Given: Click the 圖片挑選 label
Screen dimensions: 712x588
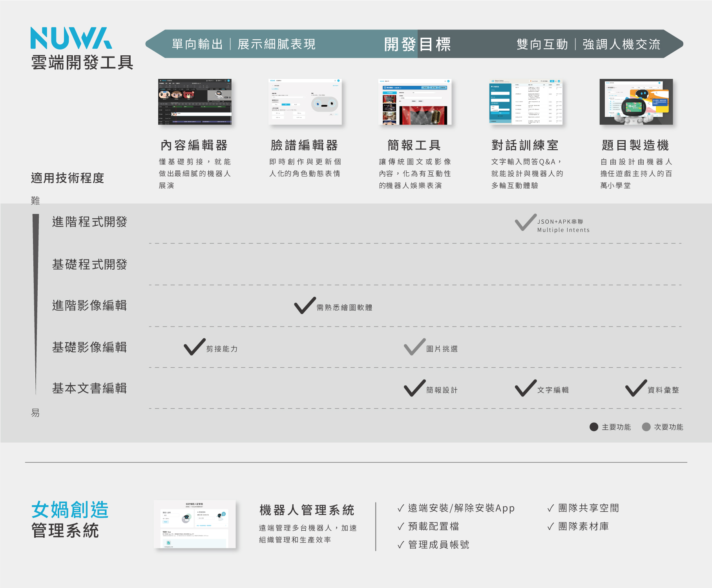Looking at the screenshot, I should pos(442,349).
